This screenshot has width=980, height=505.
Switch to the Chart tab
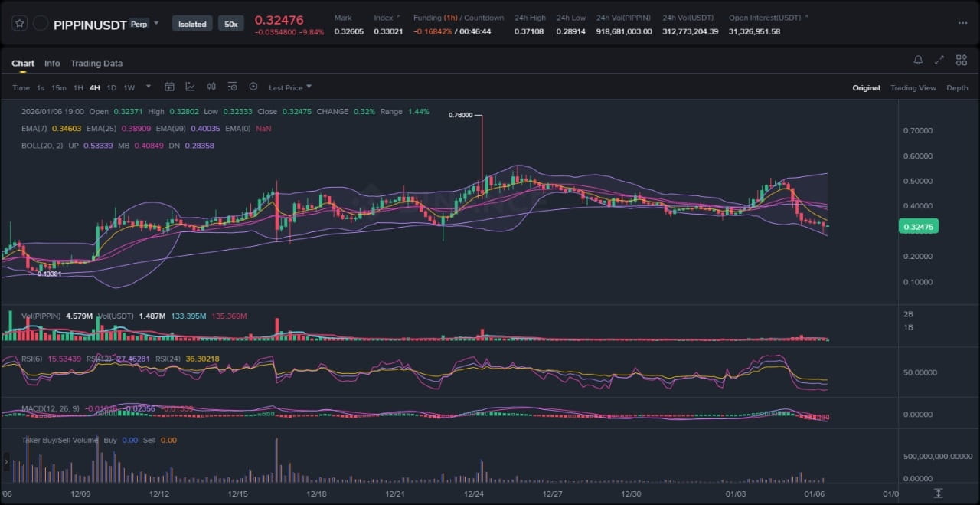point(23,64)
